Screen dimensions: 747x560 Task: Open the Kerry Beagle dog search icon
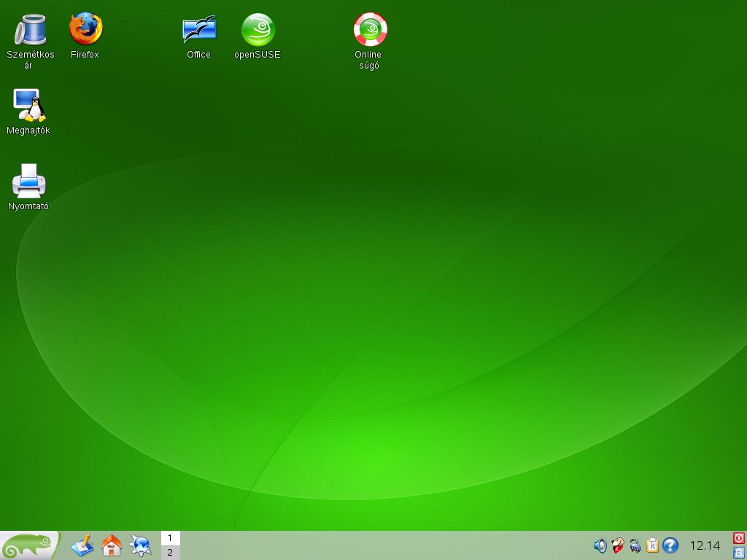click(618, 545)
